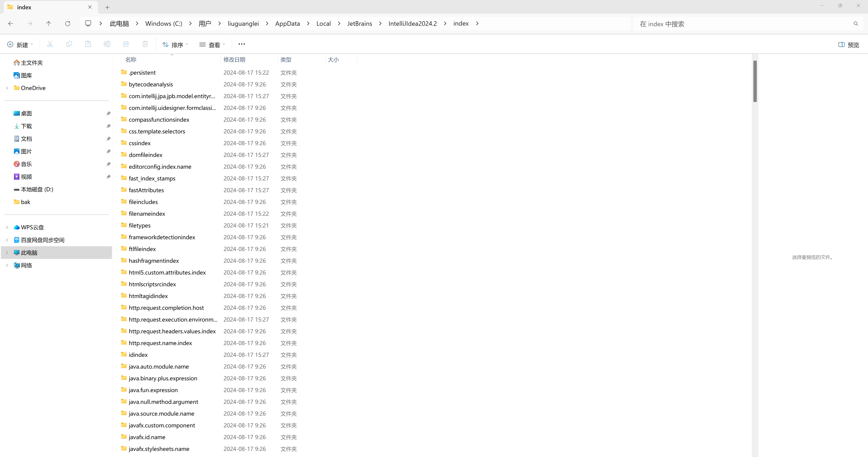Go up one folder level

[x=49, y=24]
